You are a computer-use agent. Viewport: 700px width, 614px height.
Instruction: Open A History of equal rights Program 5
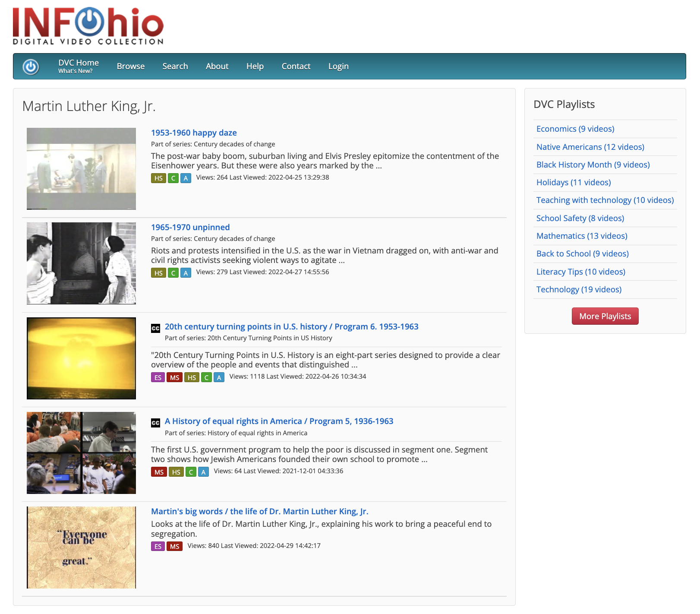tap(279, 421)
